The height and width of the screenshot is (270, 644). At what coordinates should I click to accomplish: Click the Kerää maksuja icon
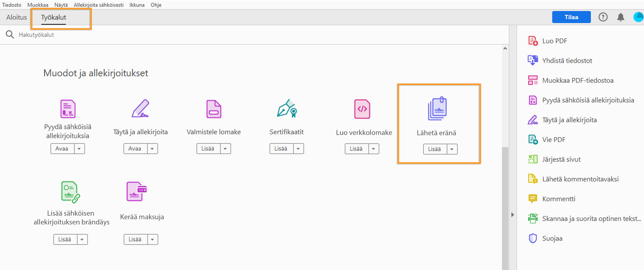(x=136, y=191)
